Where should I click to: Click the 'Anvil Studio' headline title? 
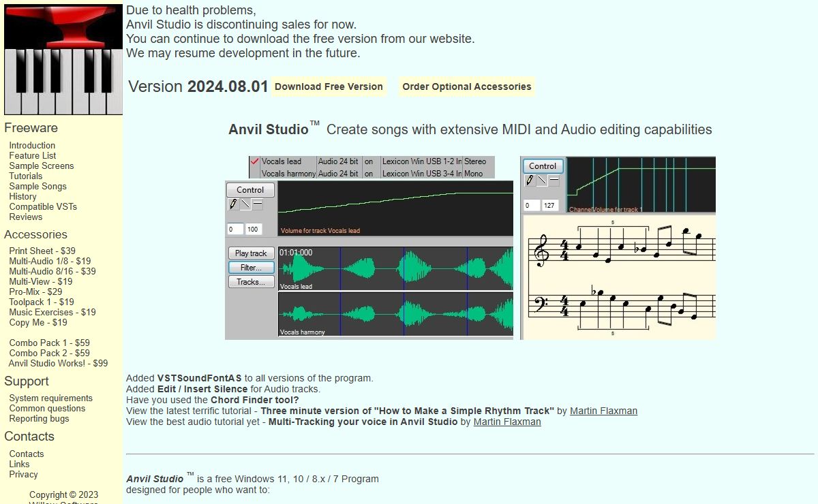pos(269,129)
